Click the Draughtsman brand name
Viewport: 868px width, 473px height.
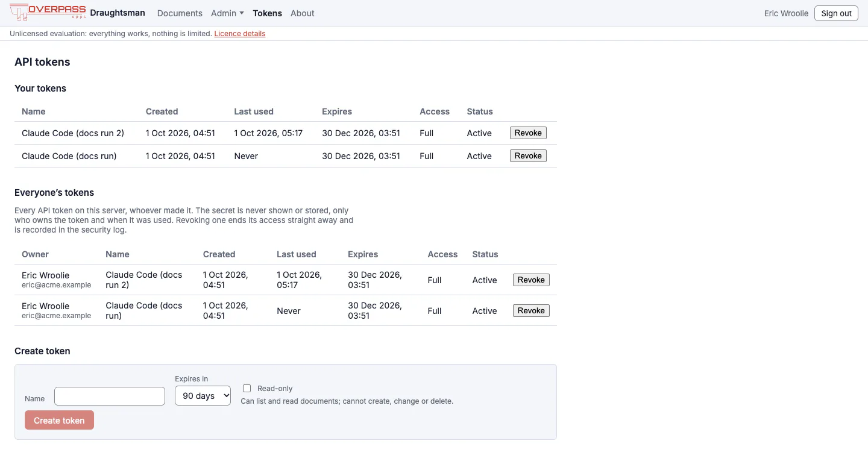pyautogui.click(x=118, y=13)
